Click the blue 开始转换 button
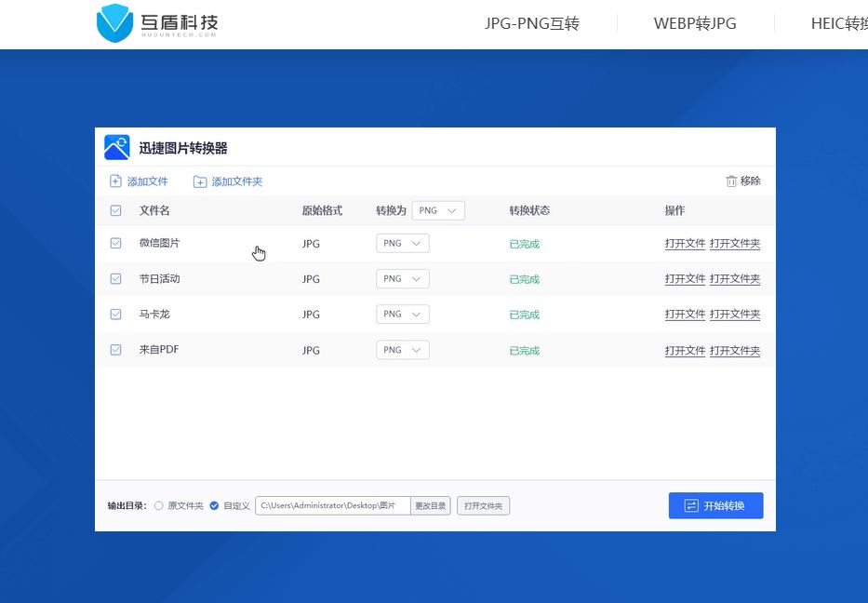868x603 pixels. (x=715, y=505)
